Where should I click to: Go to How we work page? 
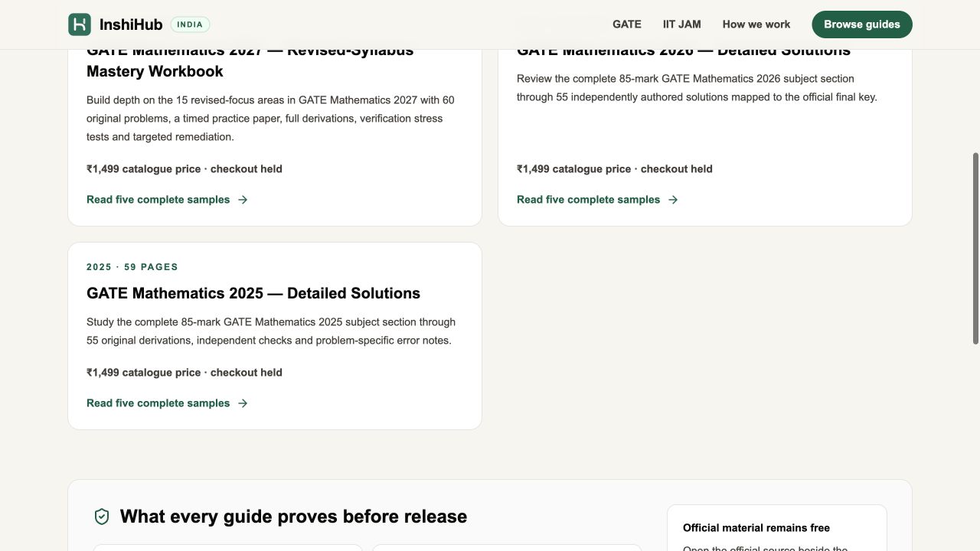tap(756, 24)
